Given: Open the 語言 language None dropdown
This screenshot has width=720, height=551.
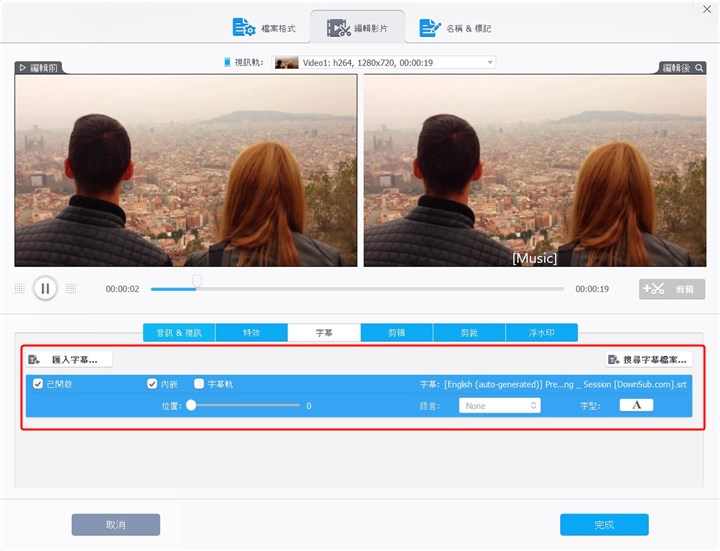Looking at the screenshot, I should pyautogui.click(x=500, y=406).
